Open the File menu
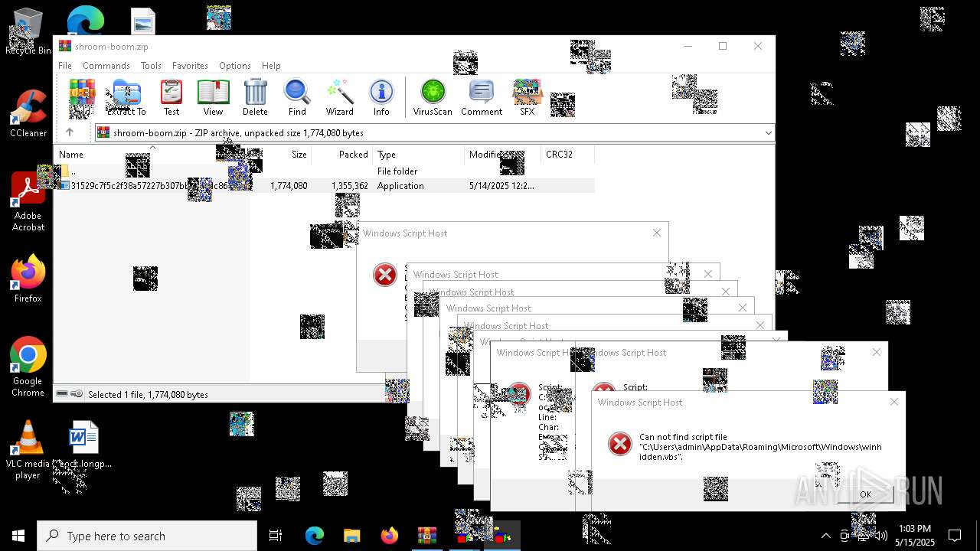Image resolution: width=980 pixels, height=551 pixels. click(65, 66)
